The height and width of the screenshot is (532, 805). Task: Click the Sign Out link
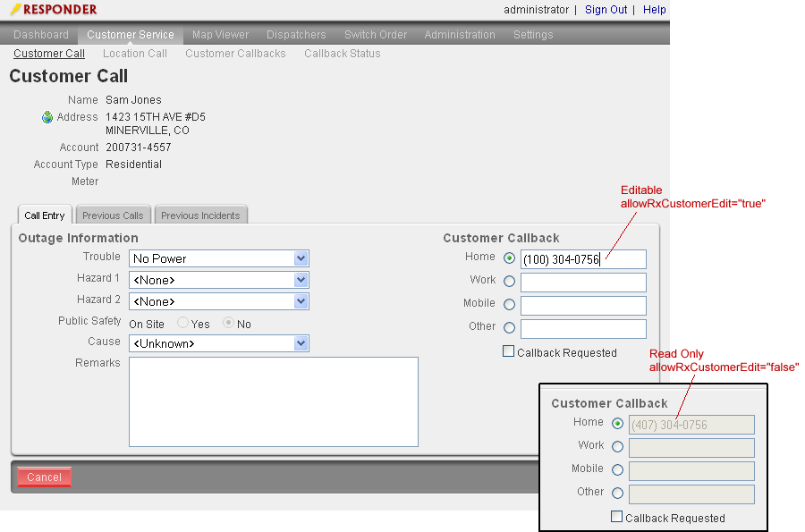606,10
